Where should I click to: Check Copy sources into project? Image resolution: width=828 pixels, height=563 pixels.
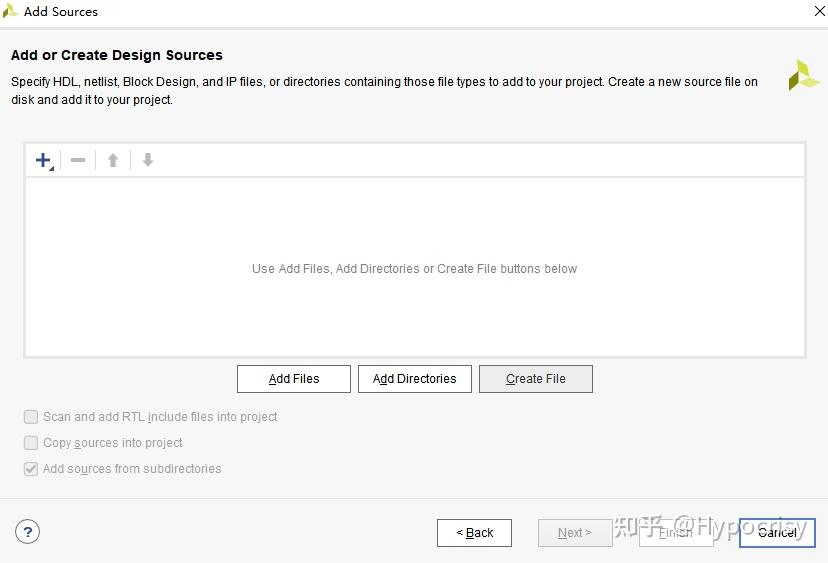32,443
